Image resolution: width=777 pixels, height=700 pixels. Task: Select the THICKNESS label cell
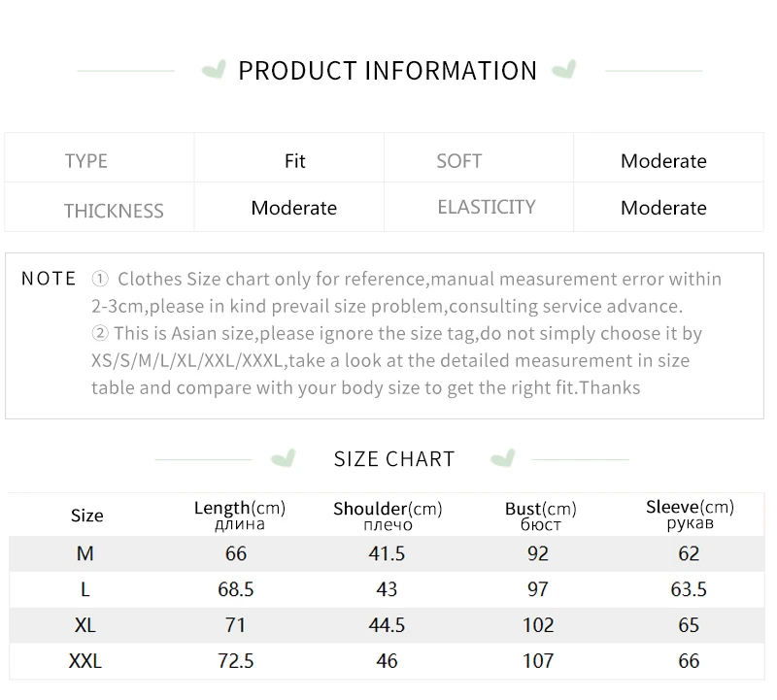[x=114, y=211]
